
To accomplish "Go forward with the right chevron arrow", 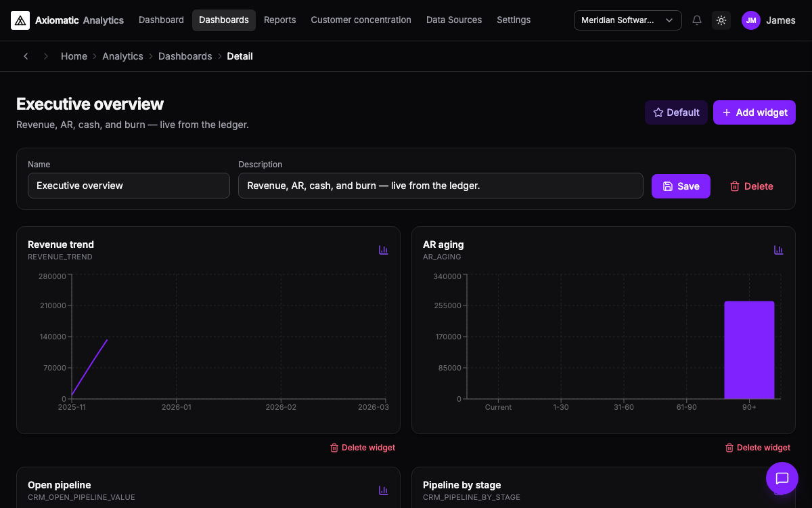I will click(x=46, y=56).
